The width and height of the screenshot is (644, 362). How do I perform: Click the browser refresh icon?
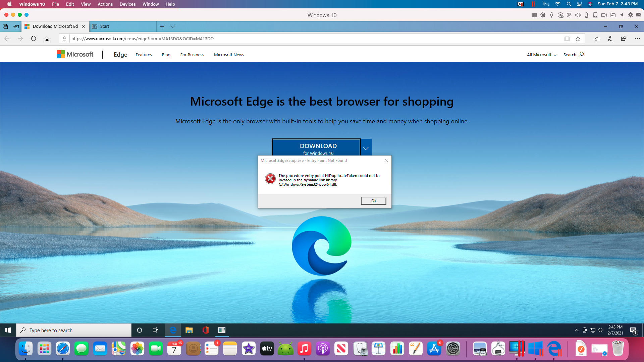click(34, 39)
